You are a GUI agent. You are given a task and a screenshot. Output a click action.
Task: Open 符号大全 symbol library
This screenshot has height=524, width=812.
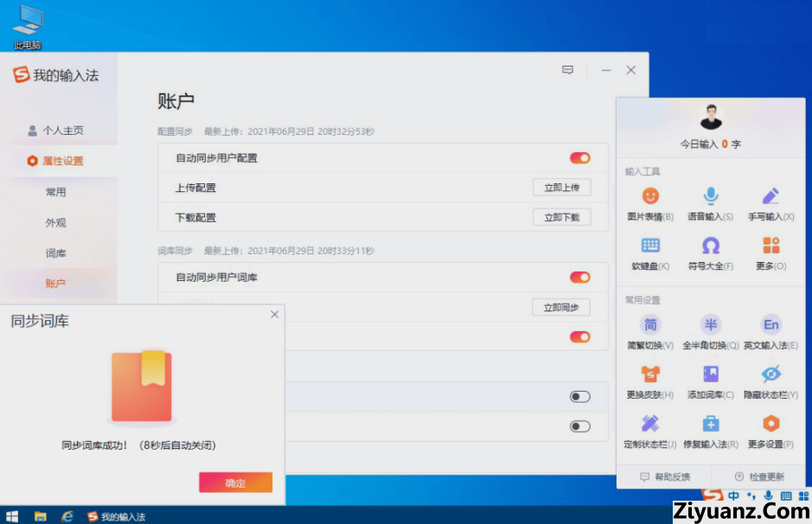pyautogui.click(x=710, y=246)
